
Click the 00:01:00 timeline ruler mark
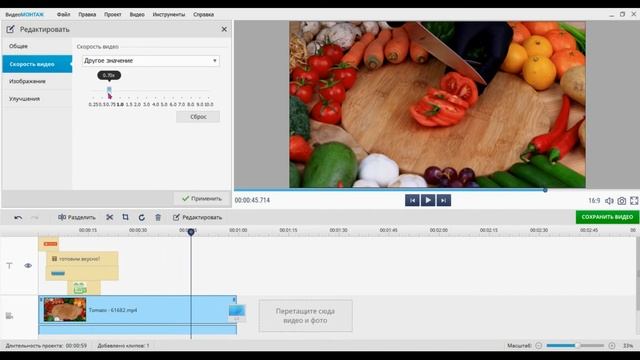click(238, 231)
